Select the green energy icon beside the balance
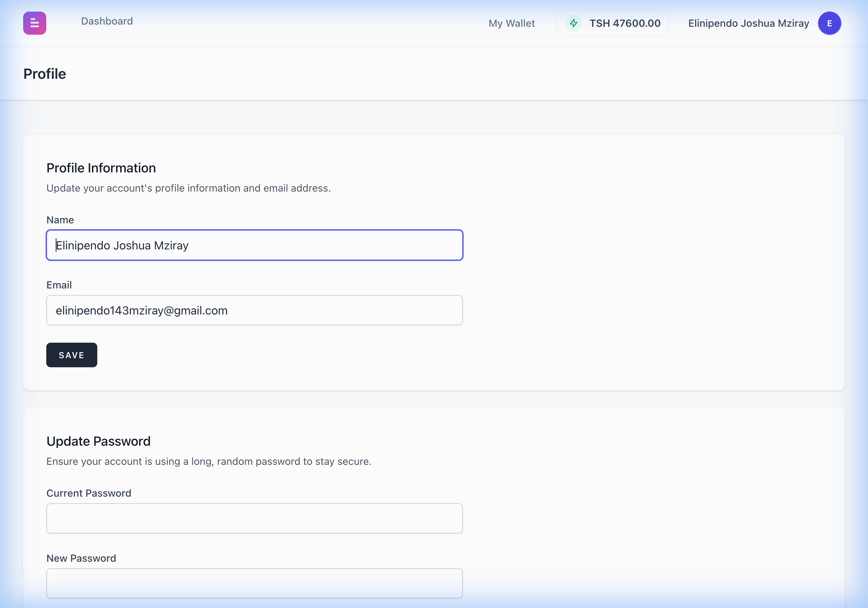The height and width of the screenshot is (608, 868). click(x=574, y=23)
